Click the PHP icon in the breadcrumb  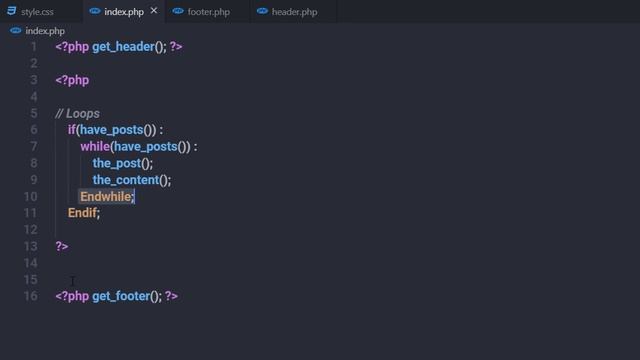16,31
